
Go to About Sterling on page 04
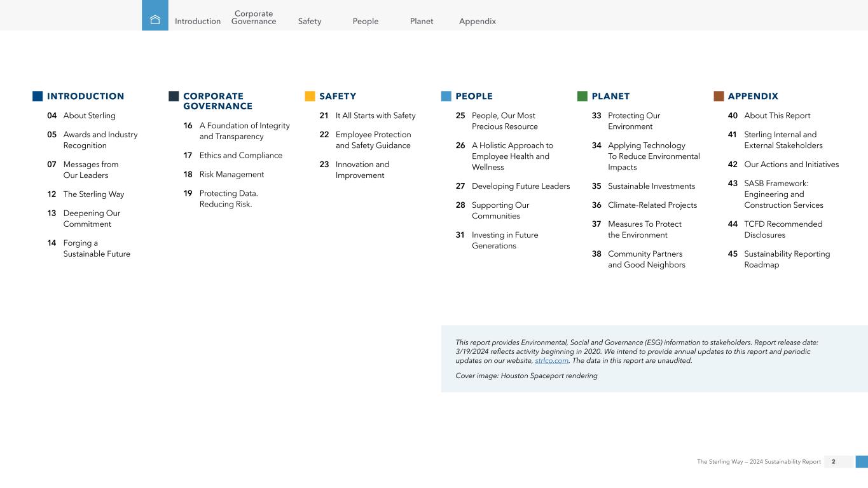pos(89,116)
